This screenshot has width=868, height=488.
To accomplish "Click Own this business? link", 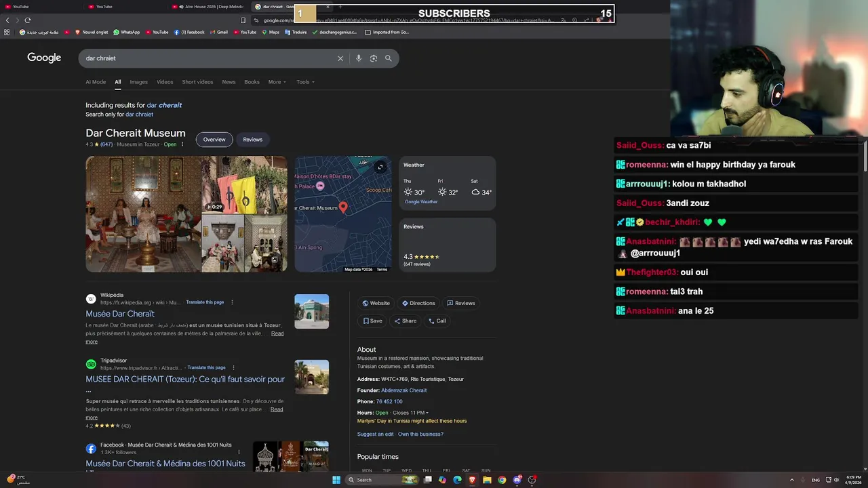I will 420,434.
